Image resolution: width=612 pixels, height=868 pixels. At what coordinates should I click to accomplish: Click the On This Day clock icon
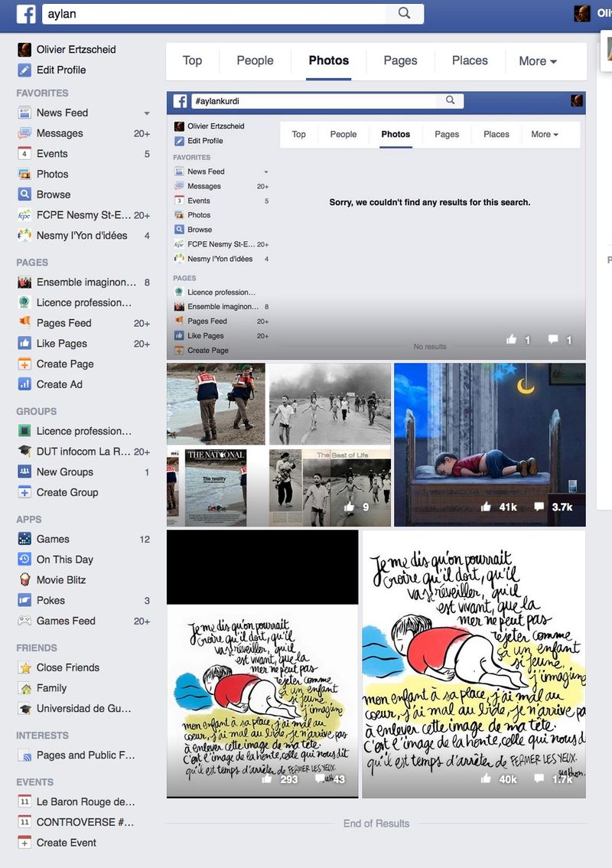click(24, 560)
